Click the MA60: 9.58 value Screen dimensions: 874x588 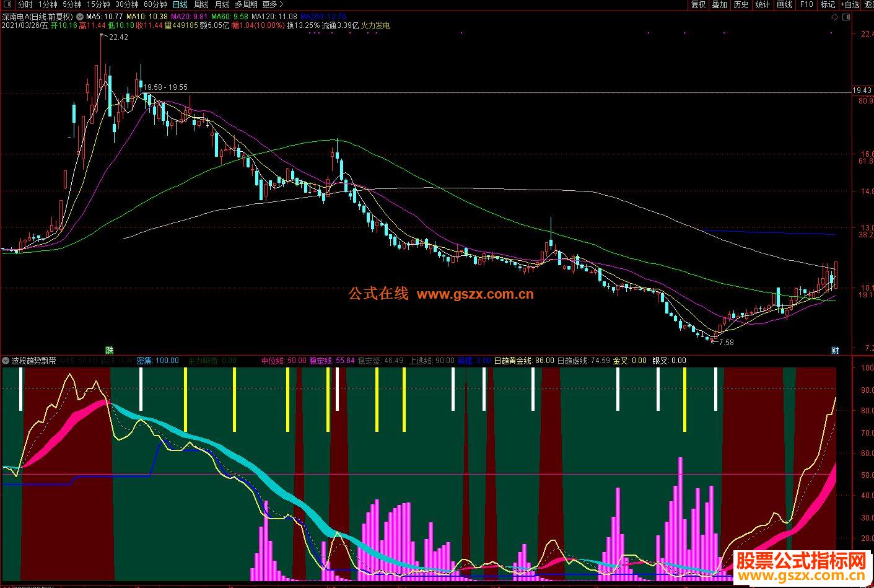coord(230,17)
